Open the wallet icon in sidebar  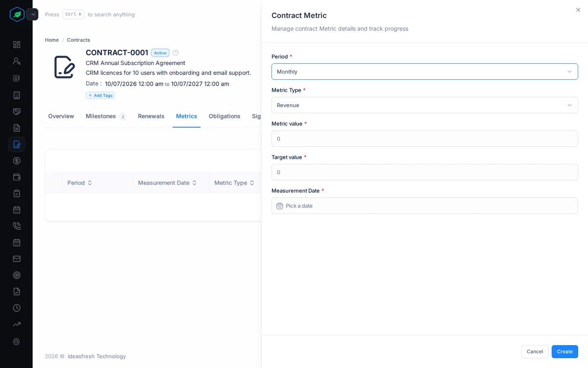(17, 177)
